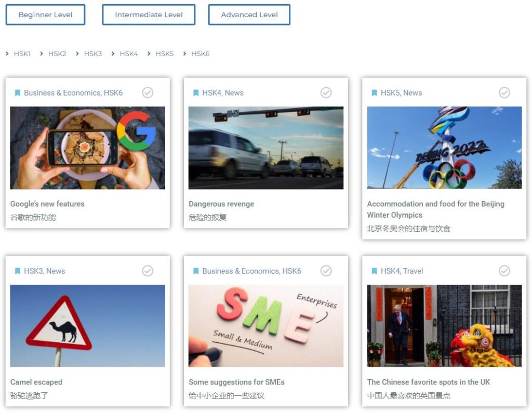Click bookmark icon on Beijing Winter Olympics card
532x413 pixels.
tap(374, 93)
